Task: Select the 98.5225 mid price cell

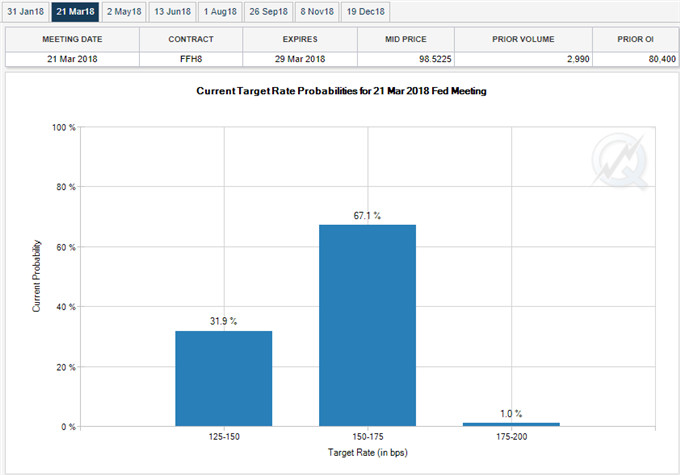Action: 406,59
